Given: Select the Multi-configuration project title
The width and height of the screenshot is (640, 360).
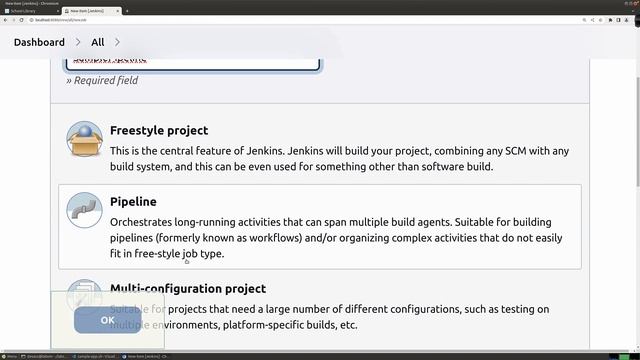Looking at the screenshot, I should point(188,289).
